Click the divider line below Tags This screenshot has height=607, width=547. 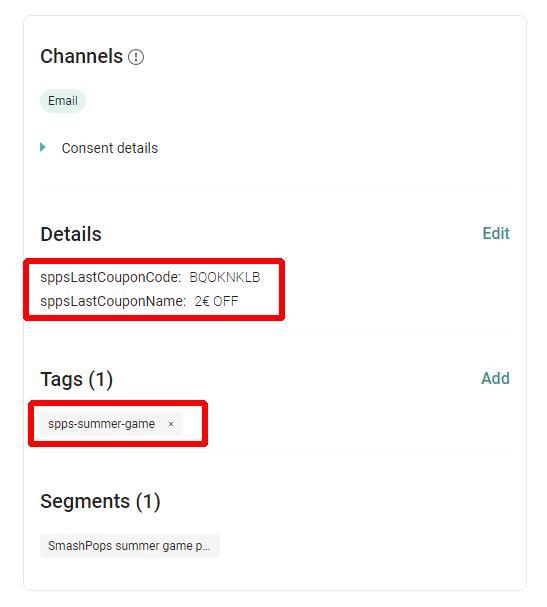[276, 452]
